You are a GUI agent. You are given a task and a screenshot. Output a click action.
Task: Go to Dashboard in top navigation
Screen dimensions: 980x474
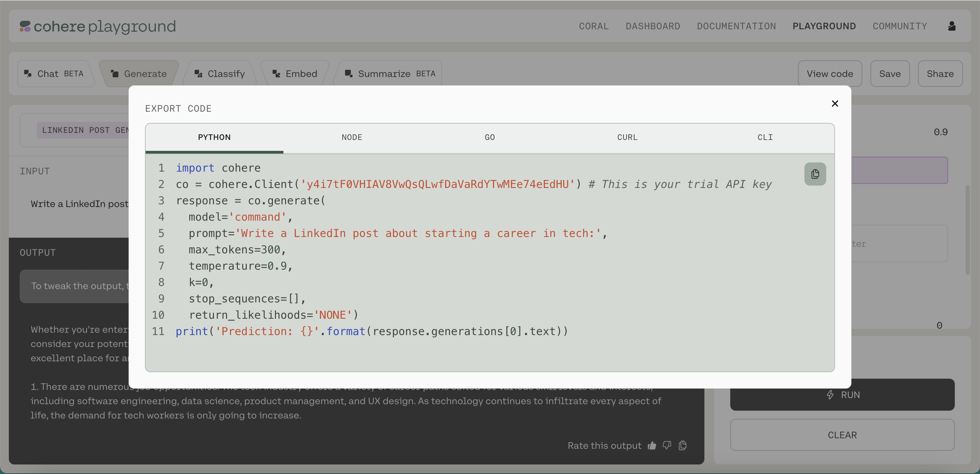(x=653, y=26)
